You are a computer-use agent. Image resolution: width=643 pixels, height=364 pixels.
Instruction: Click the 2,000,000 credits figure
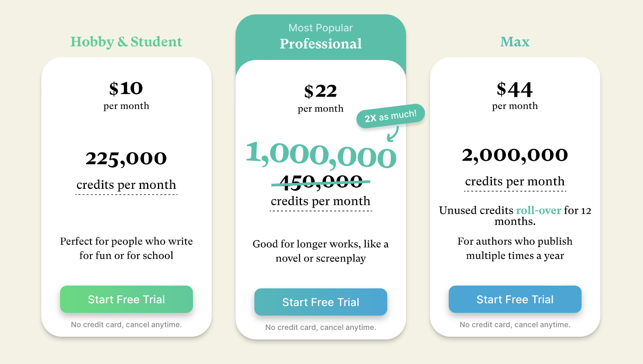[x=515, y=155]
